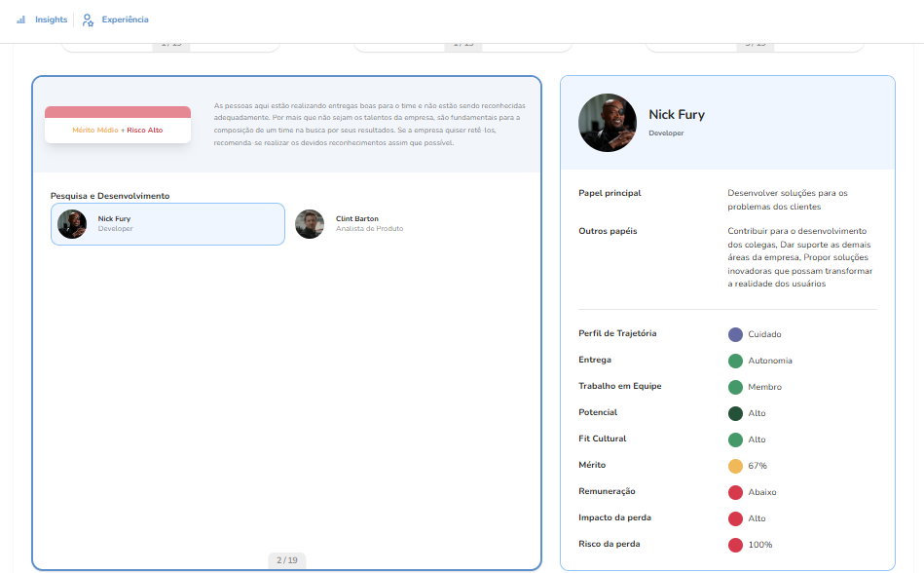Click the Membro value text
The height and width of the screenshot is (573, 924).
(x=765, y=387)
